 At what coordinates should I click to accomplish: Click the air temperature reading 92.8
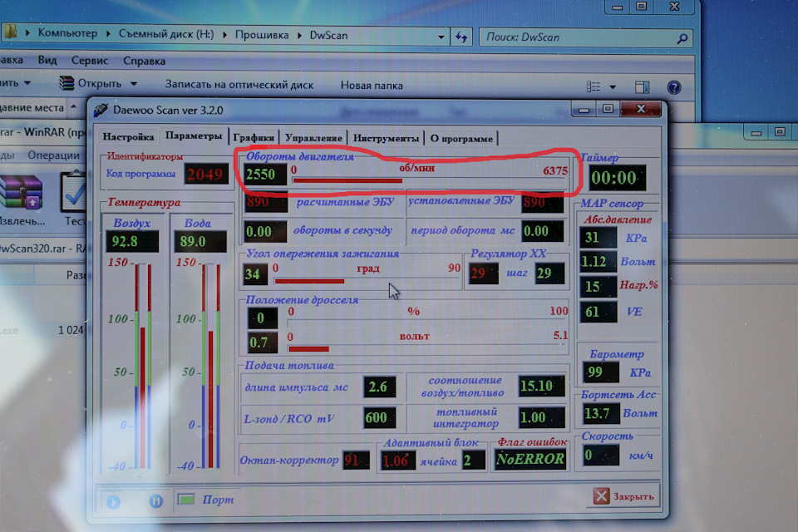tap(132, 241)
